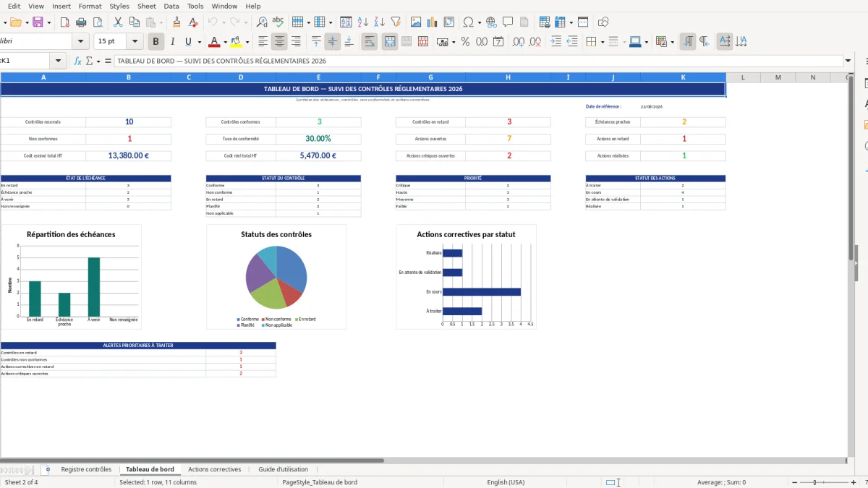
Task: Toggle Center Horizontally alignment
Action: (x=279, y=42)
